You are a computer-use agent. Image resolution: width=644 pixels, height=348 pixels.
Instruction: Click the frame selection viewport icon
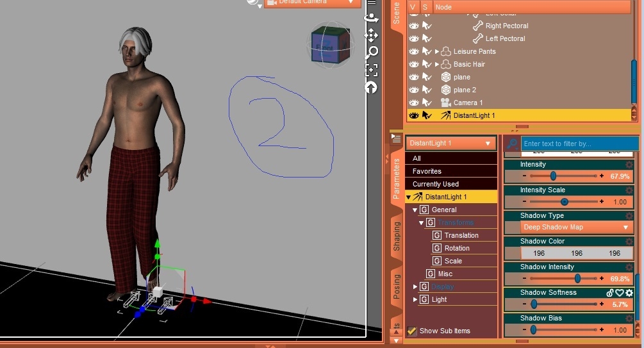pyautogui.click(x=371, y=70)
